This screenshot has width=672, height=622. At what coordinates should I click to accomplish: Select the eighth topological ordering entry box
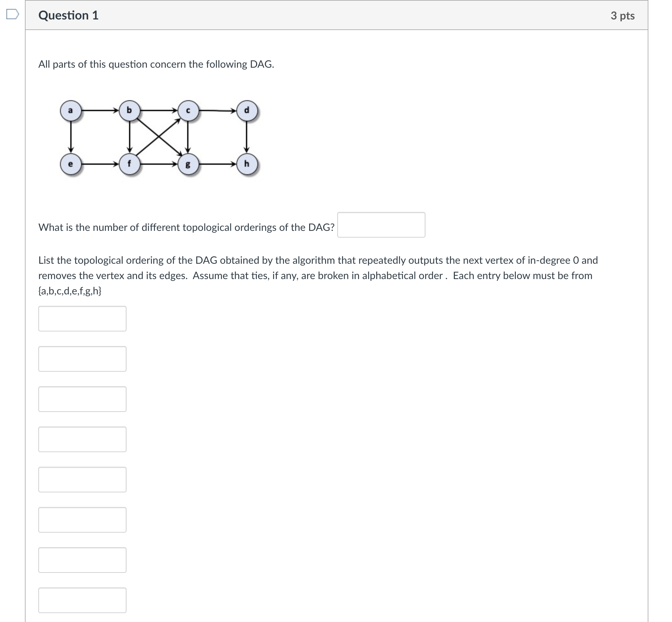(82, 600)
